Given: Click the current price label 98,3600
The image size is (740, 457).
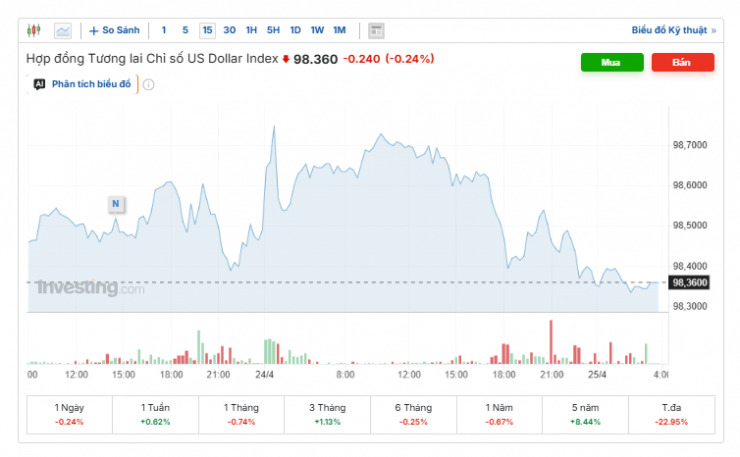Looking at the screenshot, I should [690, 282].
